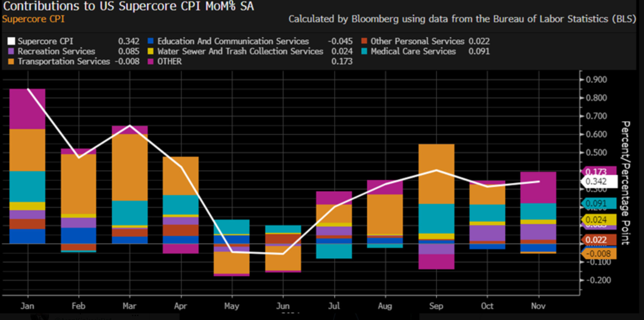
Task: Click the yellow 0.024 axis value tag
Action: (x=598, y=220)
